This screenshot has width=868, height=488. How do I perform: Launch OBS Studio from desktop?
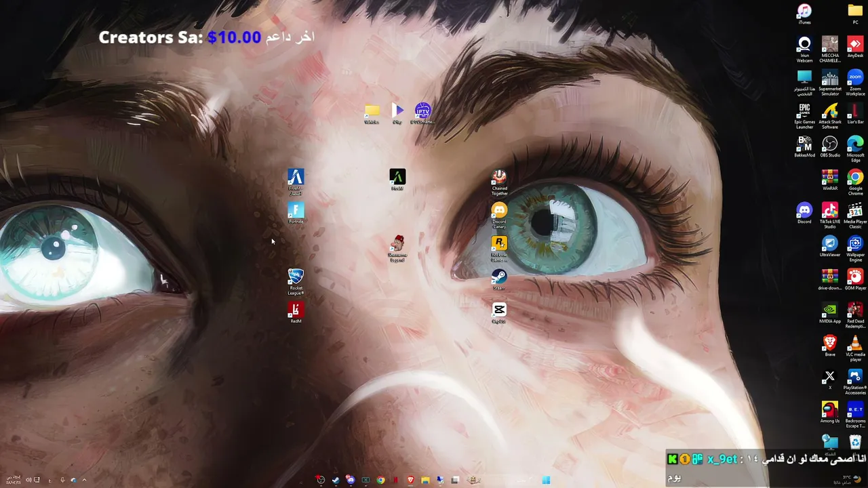tap(830, 147)
